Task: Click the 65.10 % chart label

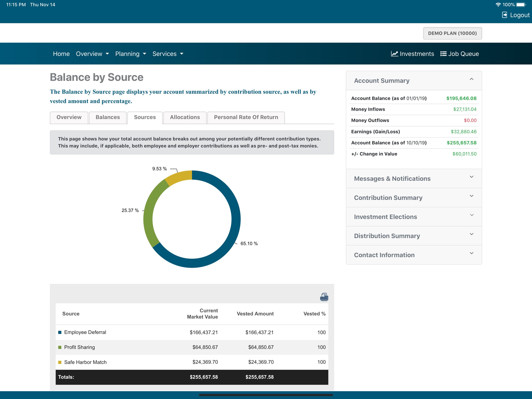Action: tap(249, 244)
